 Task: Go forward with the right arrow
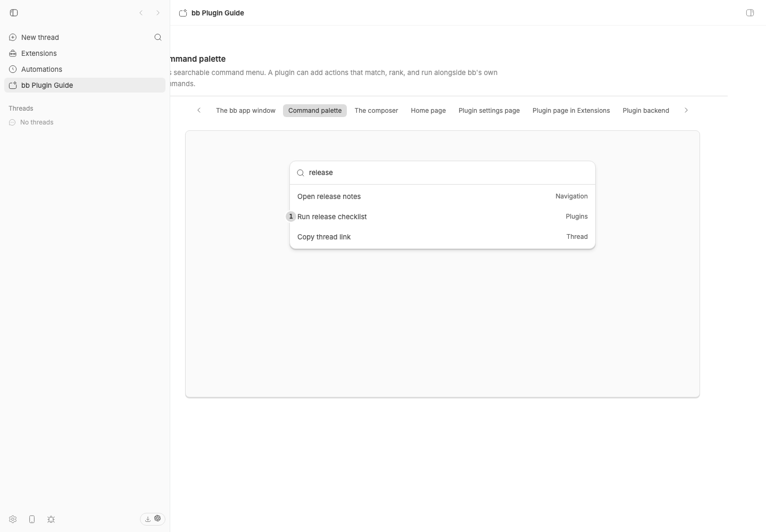[x=158, y=13]
